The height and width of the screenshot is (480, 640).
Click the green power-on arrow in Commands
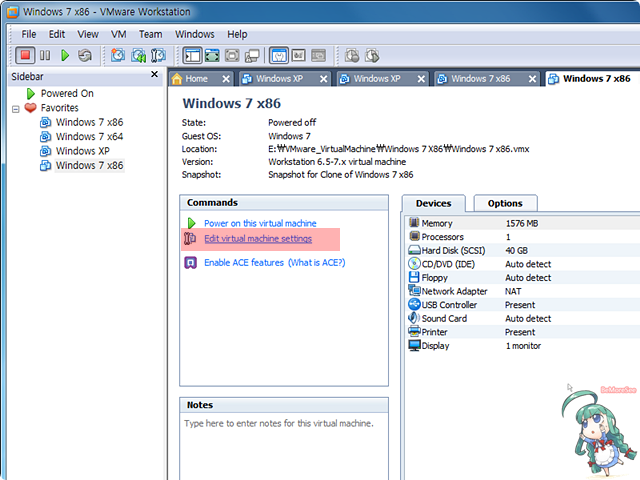coord(191,223)
